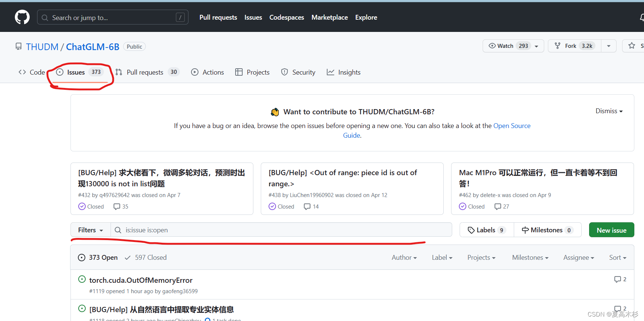The image size is (644, 321).
Task: Click the slash shortcut key hint
Action: [180, 17]
